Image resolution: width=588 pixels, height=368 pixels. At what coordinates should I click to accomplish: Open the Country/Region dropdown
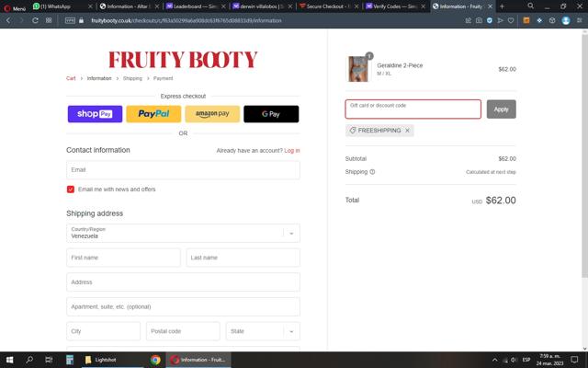click(x=183, y=233)
